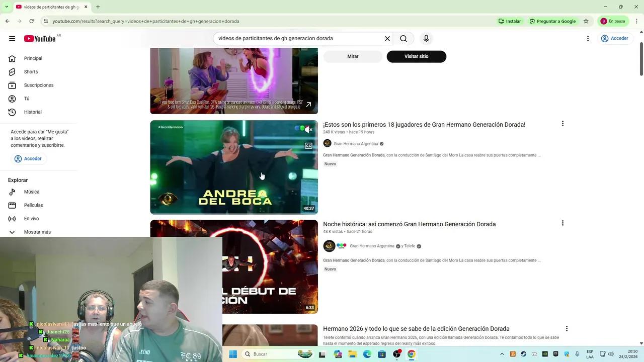Open the 'Noche histórica' video title

(x=409, y=224)
